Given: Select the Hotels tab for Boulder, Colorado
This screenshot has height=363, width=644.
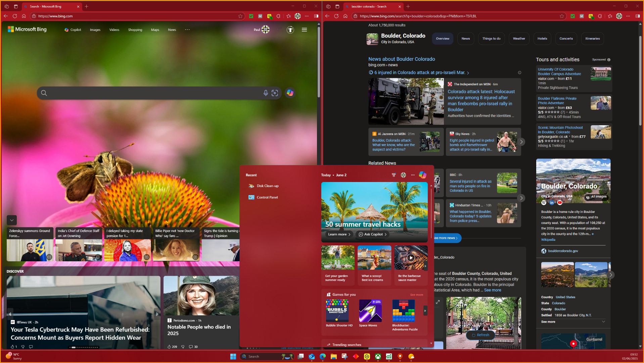Looking at the screenshot, I should coord(542,39).
